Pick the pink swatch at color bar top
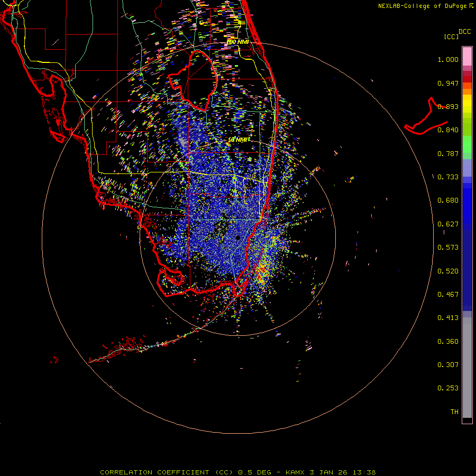This screenshot has width=476, height=476. click(x=467, y=56)
